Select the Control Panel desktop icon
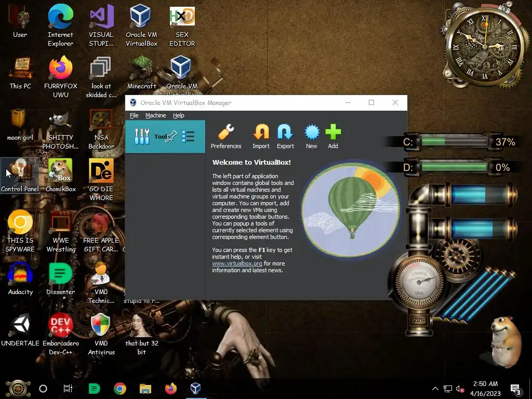This screenshot has width=532, height=399. click(x=20, y=176)
